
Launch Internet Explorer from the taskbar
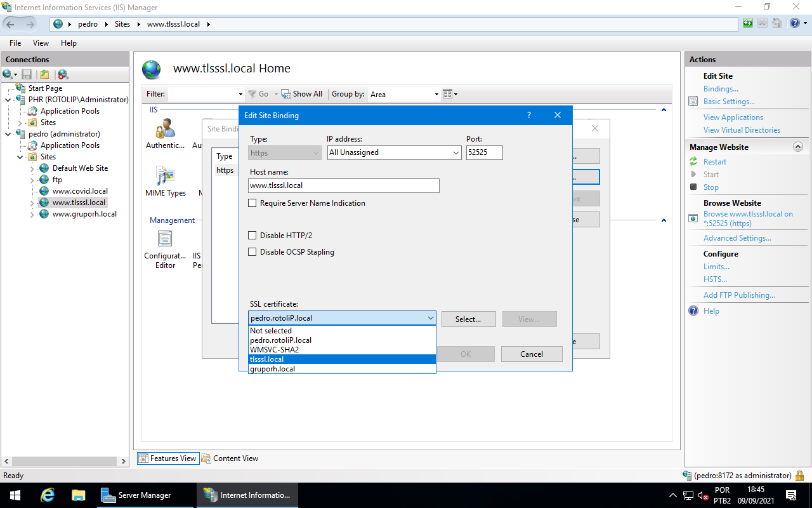47,495
